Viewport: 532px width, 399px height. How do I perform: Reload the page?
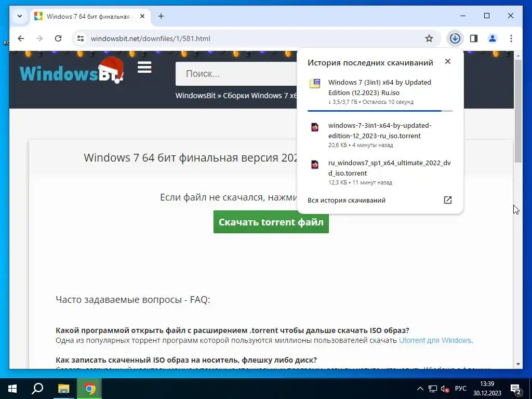(58, 38)
